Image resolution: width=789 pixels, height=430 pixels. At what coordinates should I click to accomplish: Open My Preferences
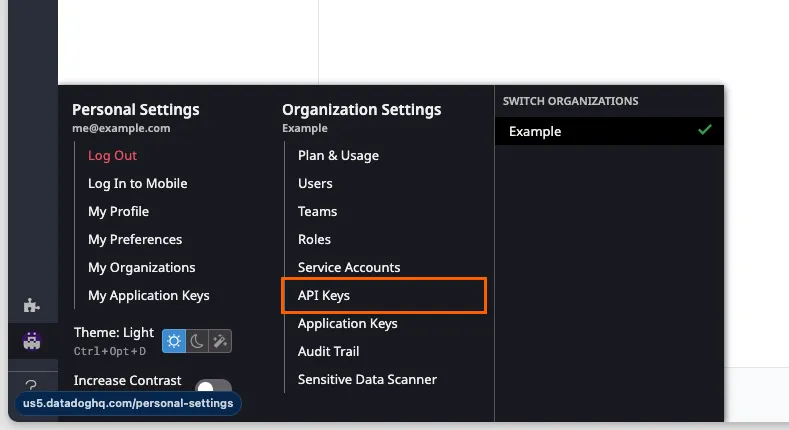click(135, 239)
